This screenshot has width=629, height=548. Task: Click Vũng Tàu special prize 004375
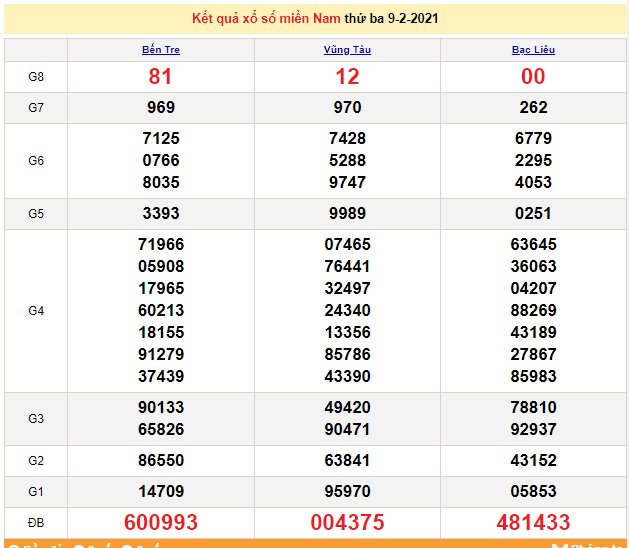click(347, 522)
